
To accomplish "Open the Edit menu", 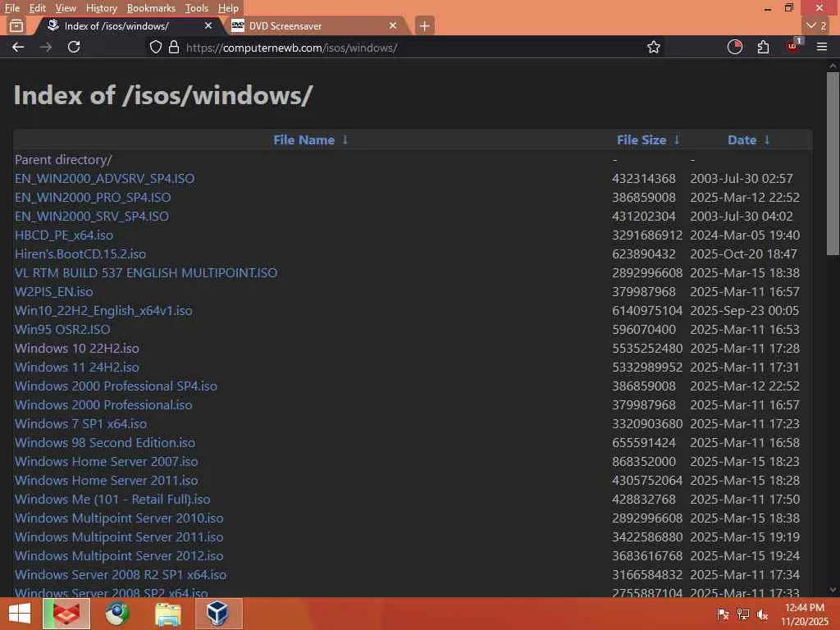I will (x=37, y=8).
